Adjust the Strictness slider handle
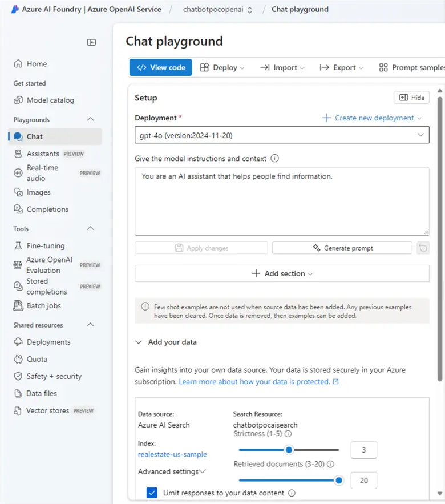Viewport: 445px width, 504px height. click(x=289, y=450)
